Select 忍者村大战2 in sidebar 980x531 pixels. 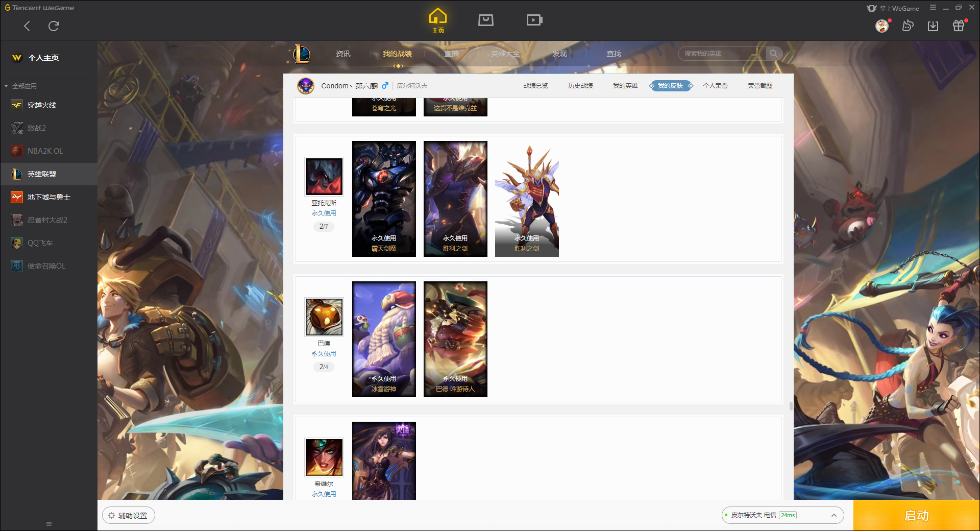(49, 220)
